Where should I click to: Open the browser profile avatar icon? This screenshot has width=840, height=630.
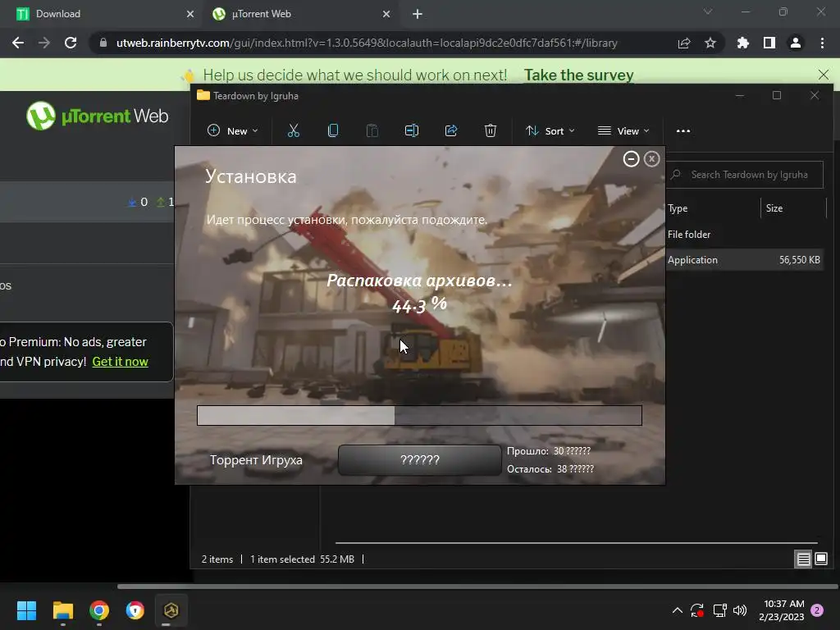(796, 43)
